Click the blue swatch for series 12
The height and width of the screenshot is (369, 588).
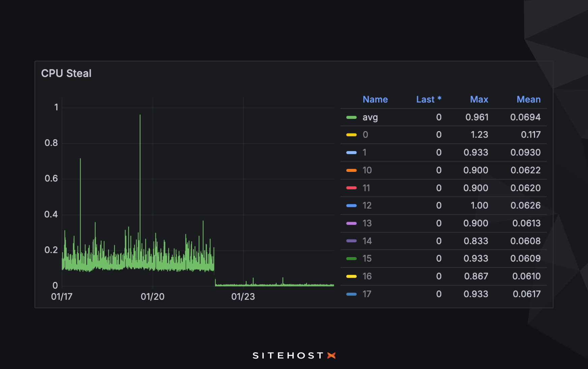tap(352, 206)
